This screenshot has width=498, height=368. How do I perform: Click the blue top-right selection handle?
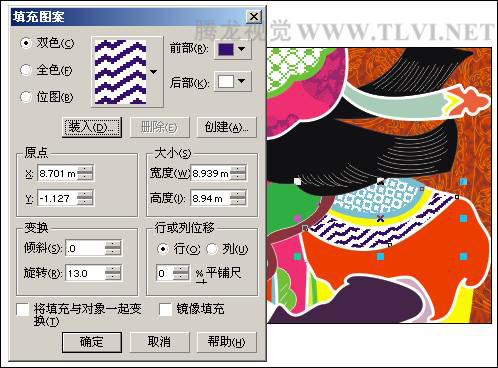pyautogui.click(x=463, y=181)
